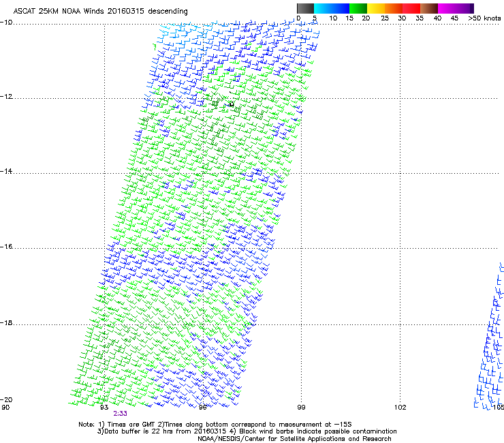Click the brown 35-40 knots legend color
The height and width of the screenshot is (443, 504).
pos(429,8)
